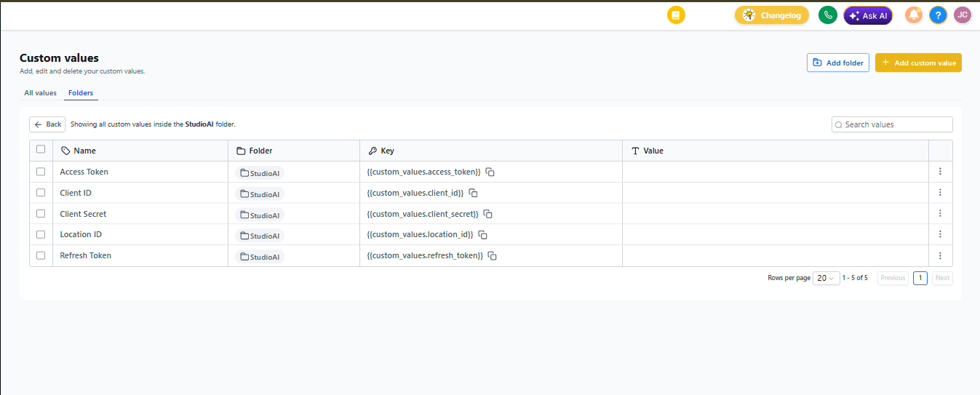This screenshot has width=980, height=395.
Task: Click the {{custom_values.access_token}} key text
Action: click(x=424, y=172)
